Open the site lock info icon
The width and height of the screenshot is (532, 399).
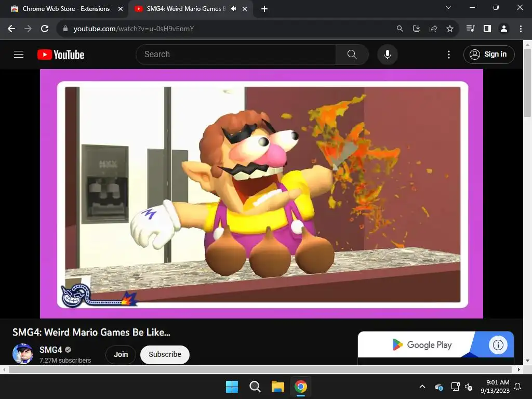(x=65, y=29)
